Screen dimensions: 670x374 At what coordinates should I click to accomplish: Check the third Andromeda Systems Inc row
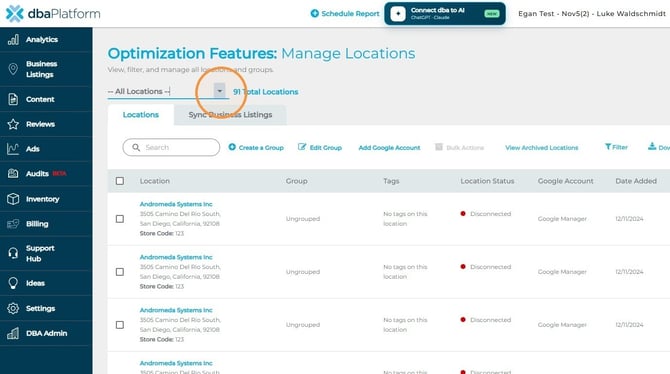(x=120, y=325)
